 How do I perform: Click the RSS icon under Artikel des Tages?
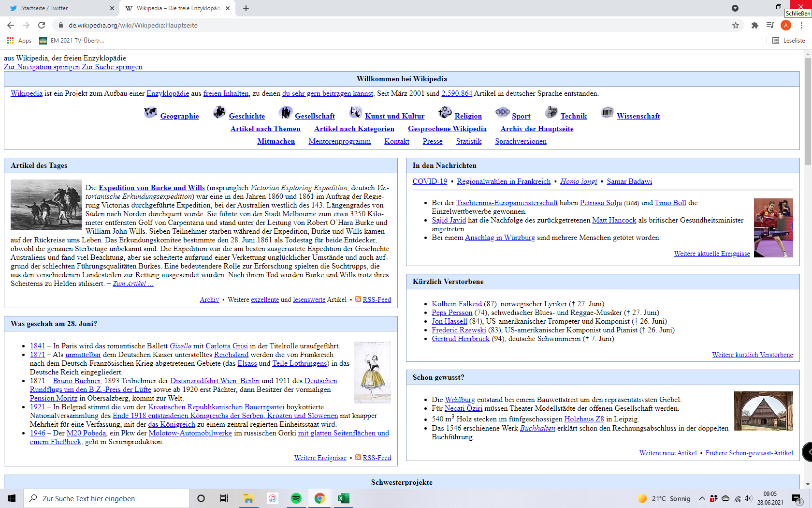click(358, 299)
